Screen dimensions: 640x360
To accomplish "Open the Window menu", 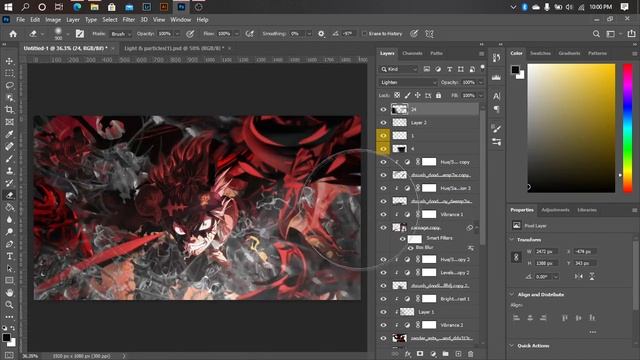I will click(x=180, y=20).
